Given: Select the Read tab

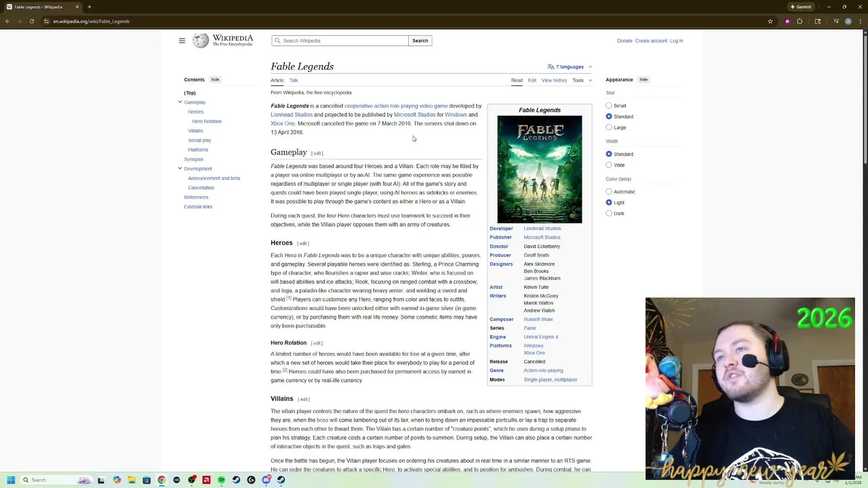Looking at the screenshot, I should point(517,80).
